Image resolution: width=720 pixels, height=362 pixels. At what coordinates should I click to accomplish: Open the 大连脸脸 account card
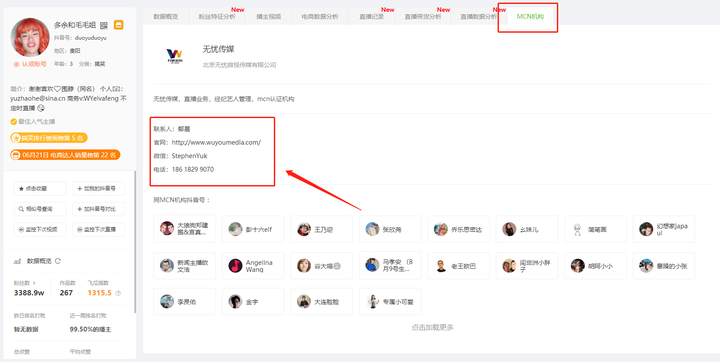click(x=322, y=301)
